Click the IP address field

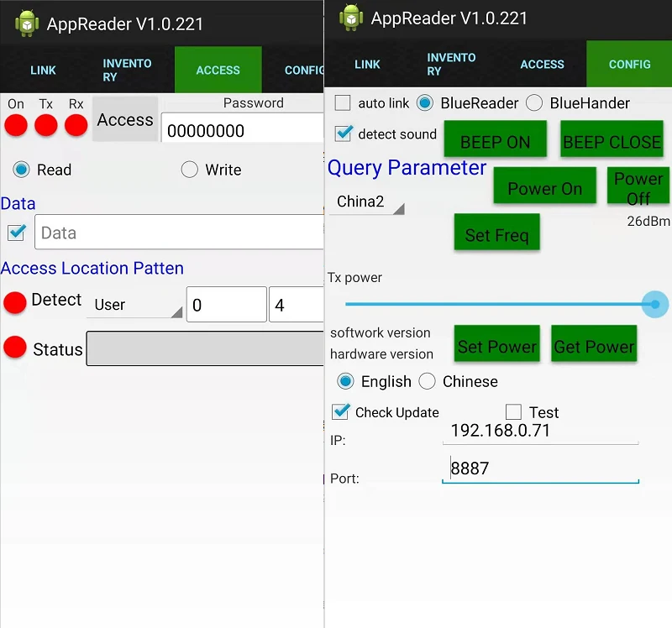point(540,432)
